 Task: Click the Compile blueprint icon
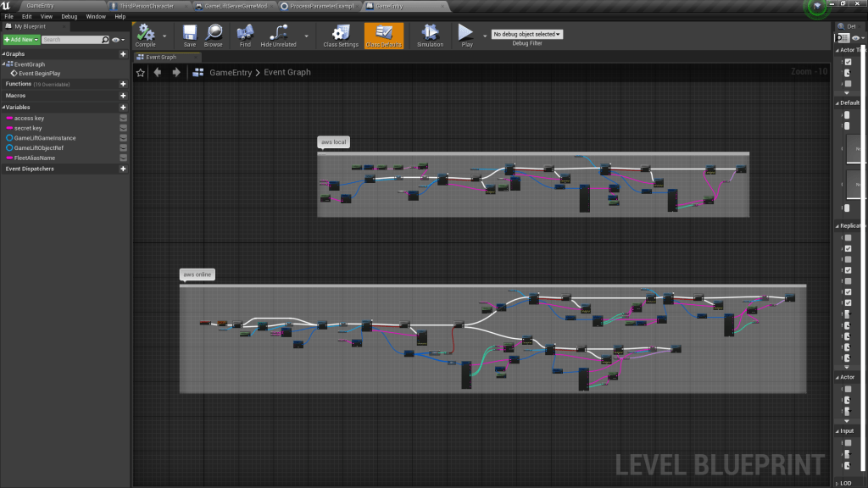coord(145,33)
